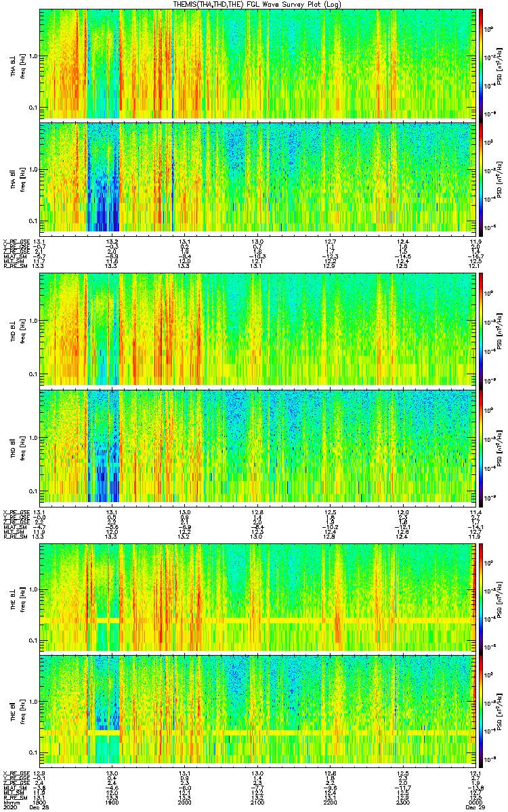
Task: Click the THE B-perpendicular spectrogram panel
Action: click(x=257, y=596)
